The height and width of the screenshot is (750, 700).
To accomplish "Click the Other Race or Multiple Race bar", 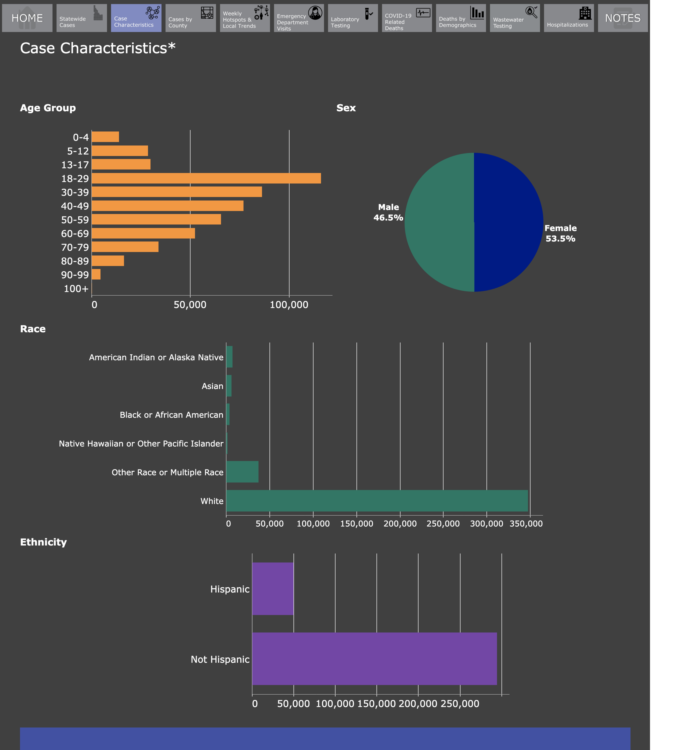I will pos(242,472).
